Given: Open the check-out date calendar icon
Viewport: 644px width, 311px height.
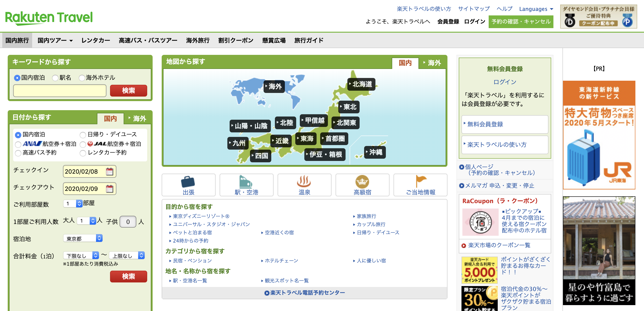Looking at the screenshot, I should (110, 189).
